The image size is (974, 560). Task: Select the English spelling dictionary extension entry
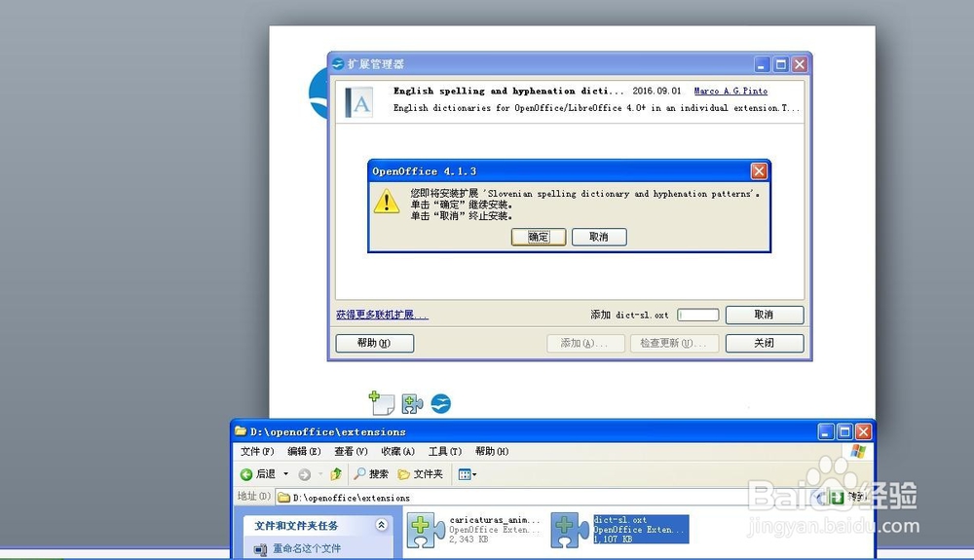(570, 101)
